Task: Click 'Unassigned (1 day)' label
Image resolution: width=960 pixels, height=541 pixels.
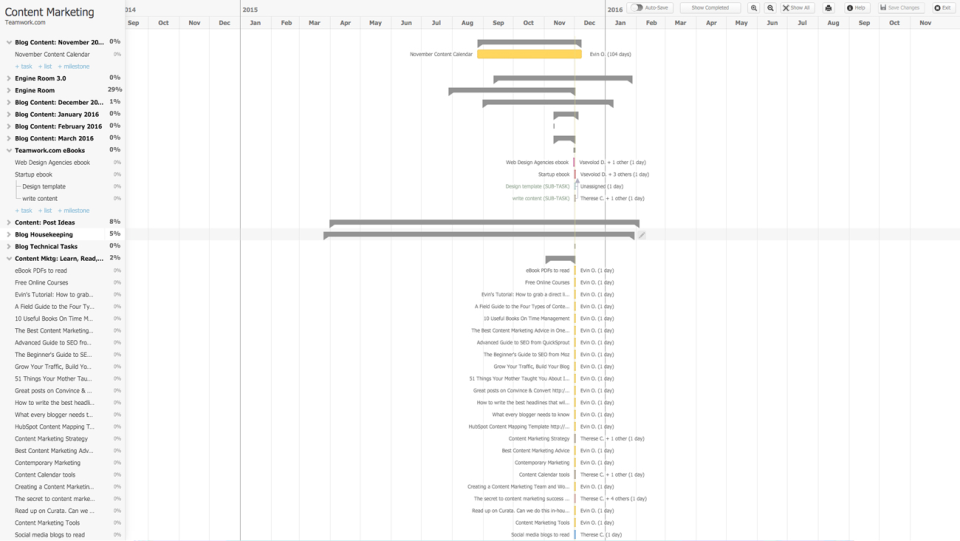Action: 602,187
